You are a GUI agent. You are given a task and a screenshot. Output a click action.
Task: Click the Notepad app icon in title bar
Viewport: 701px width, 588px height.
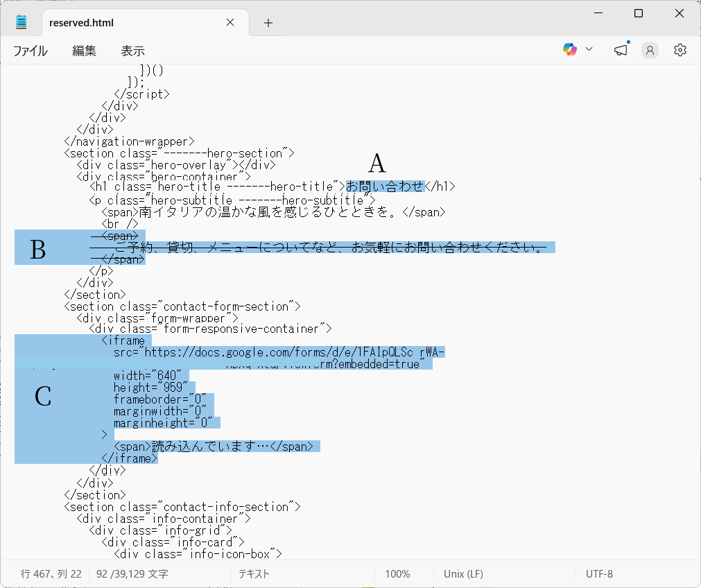pyautogui.click(x=21, y=22)
